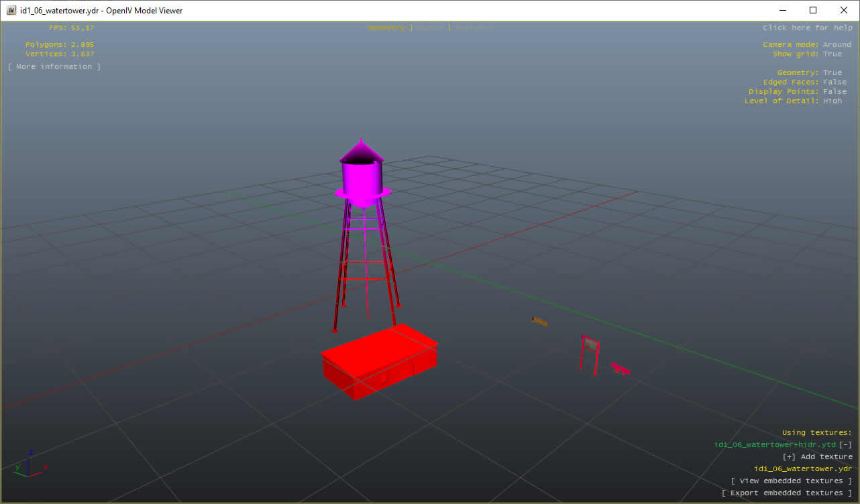Select the id1_06_watertower.ydr filename

pyautogui.click(x=802, y=468)
